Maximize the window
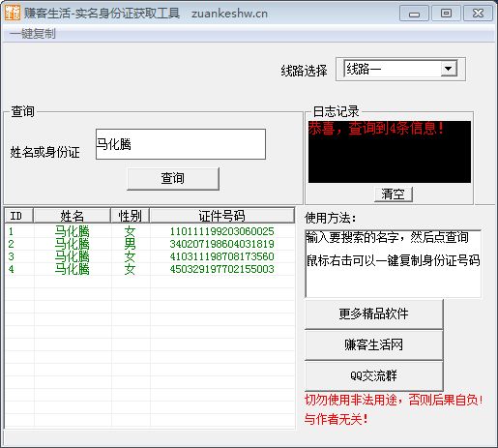This screenshot has width=498, height=448. coord(446,14)
